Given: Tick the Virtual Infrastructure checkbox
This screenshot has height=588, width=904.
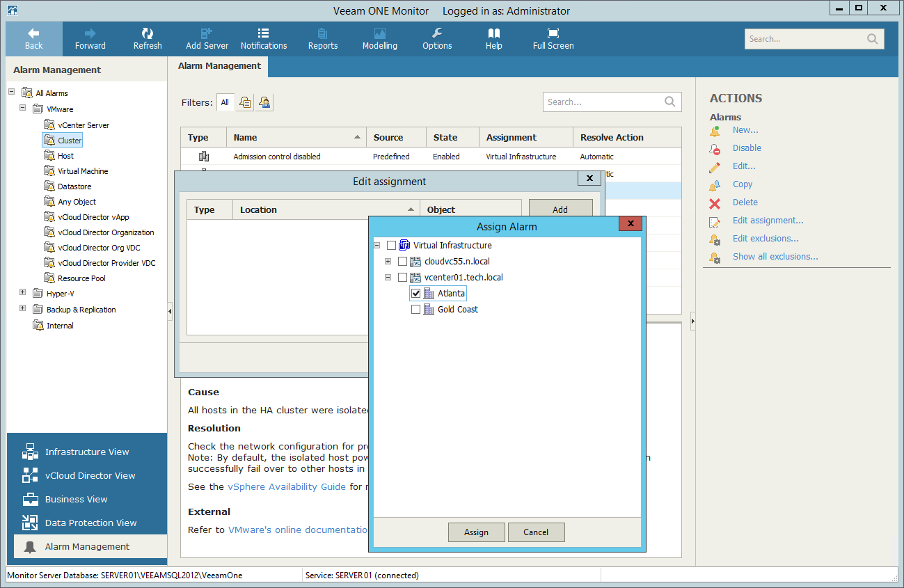Looking at the screenshot, I should [391, 246].
